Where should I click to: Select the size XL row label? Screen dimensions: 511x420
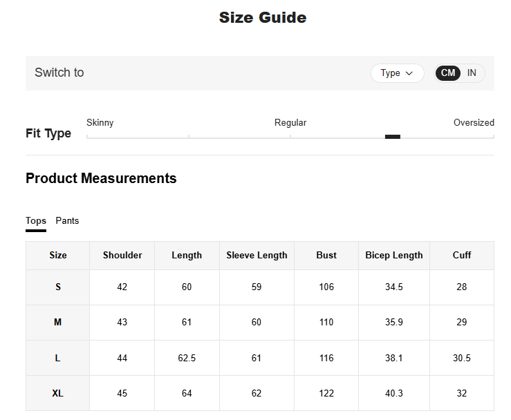(x=58, y=393)
